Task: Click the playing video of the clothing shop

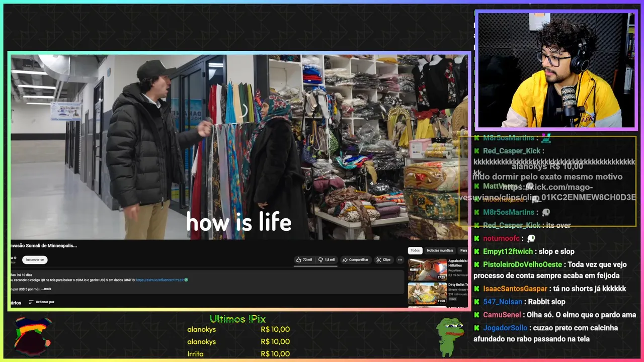Action: 239,147
